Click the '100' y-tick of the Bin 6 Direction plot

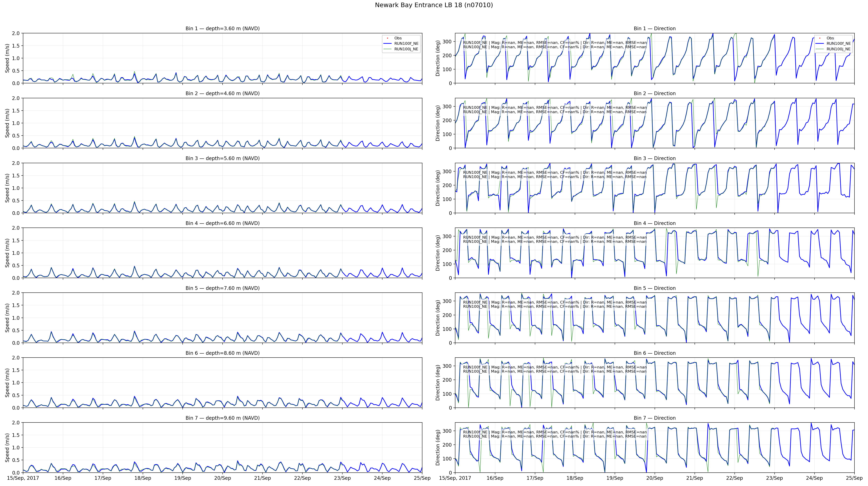click(447, 394)
